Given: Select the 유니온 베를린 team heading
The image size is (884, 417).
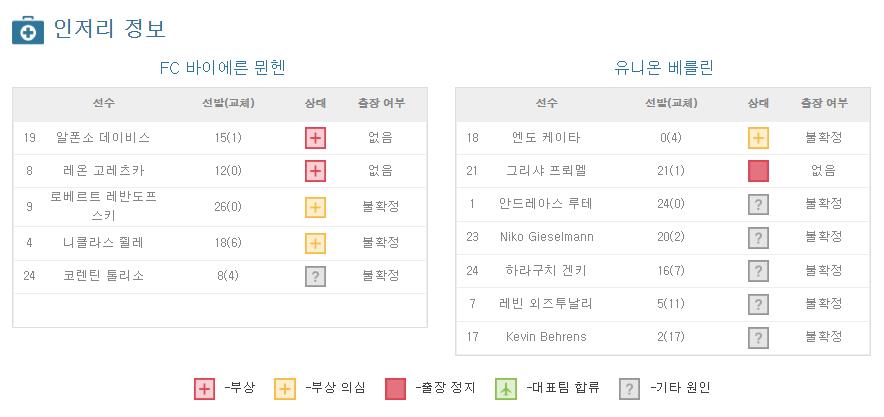Looking at the screenshot, I should [x=664, y=68].
